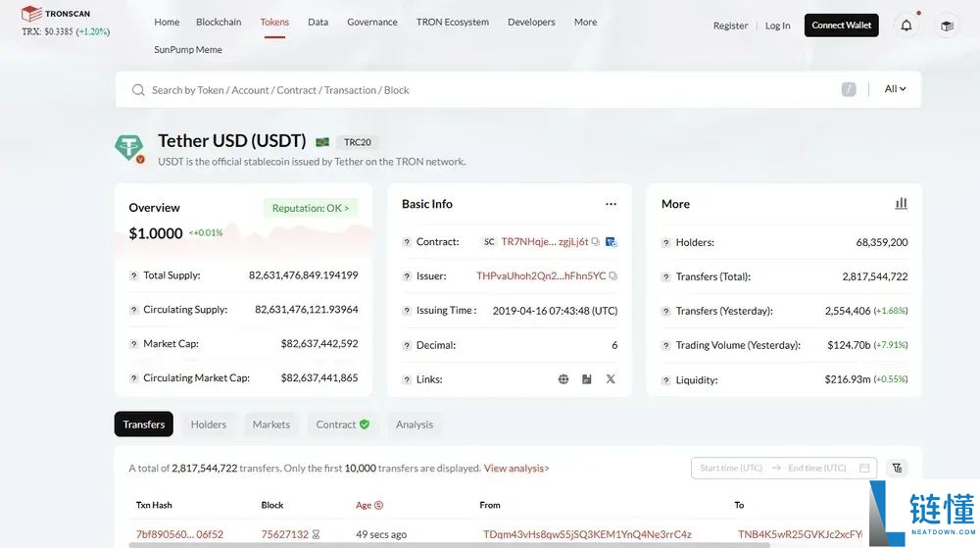Click the cube icon beside the bell
Screen dimensions: 980x548
pos(947,26)
